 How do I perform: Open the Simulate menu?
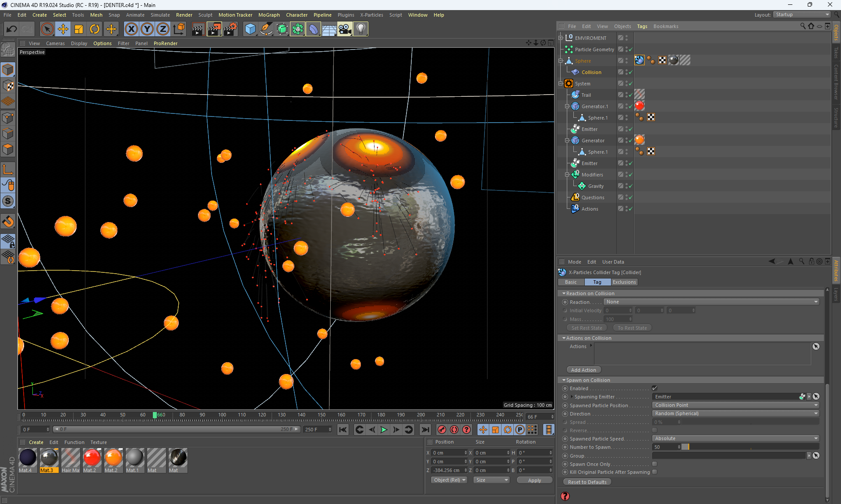pos(160,15)
